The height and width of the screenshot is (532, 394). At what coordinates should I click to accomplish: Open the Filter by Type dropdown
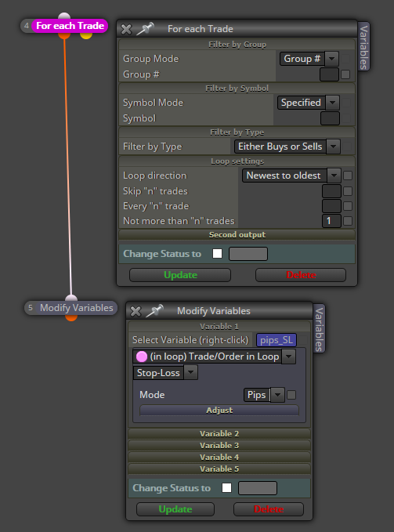(334, 147)
